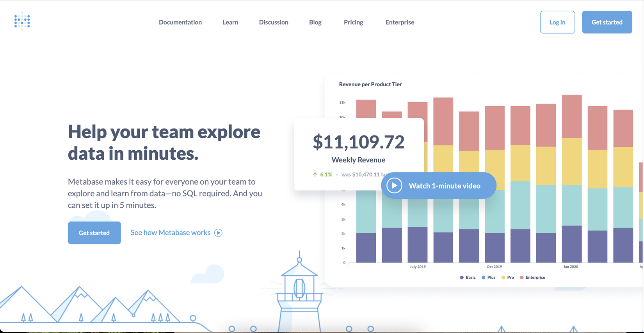Click the $11,109.72 revenue figure

coord(358,142)
